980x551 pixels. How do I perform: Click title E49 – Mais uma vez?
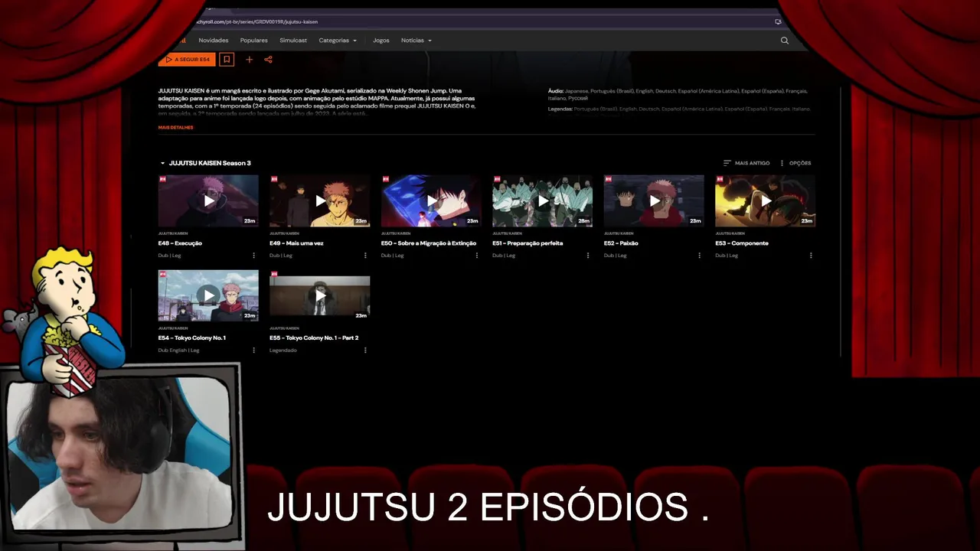click(x=296, y=243)
